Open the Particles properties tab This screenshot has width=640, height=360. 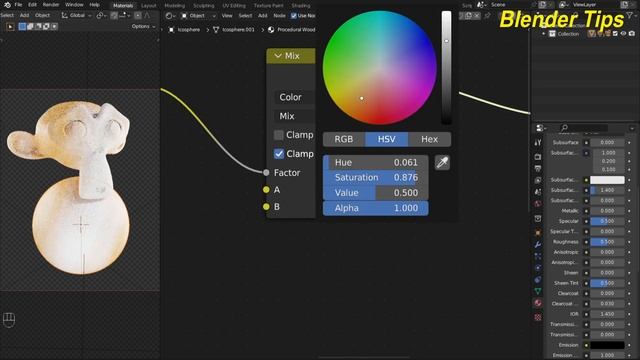click(538, 256)
